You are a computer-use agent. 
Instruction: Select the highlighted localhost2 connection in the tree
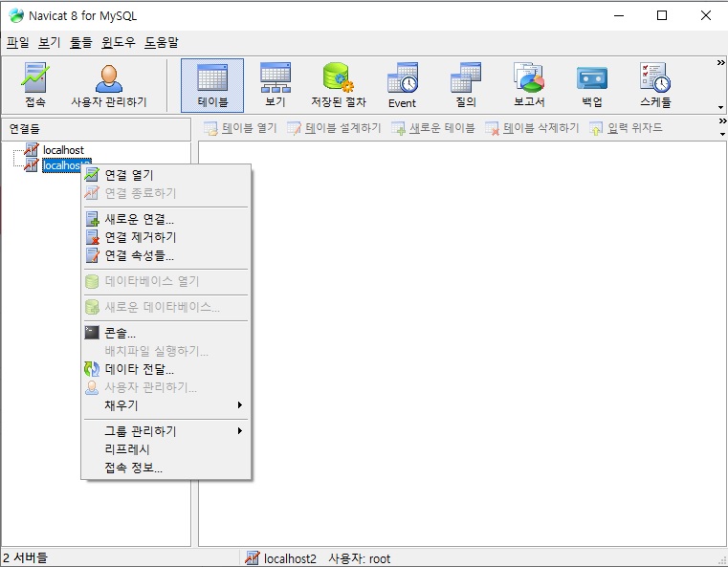pos(62,165)
